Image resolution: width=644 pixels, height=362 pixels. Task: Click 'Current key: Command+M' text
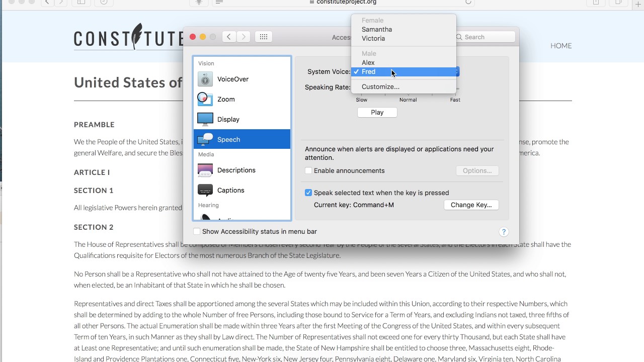[x=354, y=205]
